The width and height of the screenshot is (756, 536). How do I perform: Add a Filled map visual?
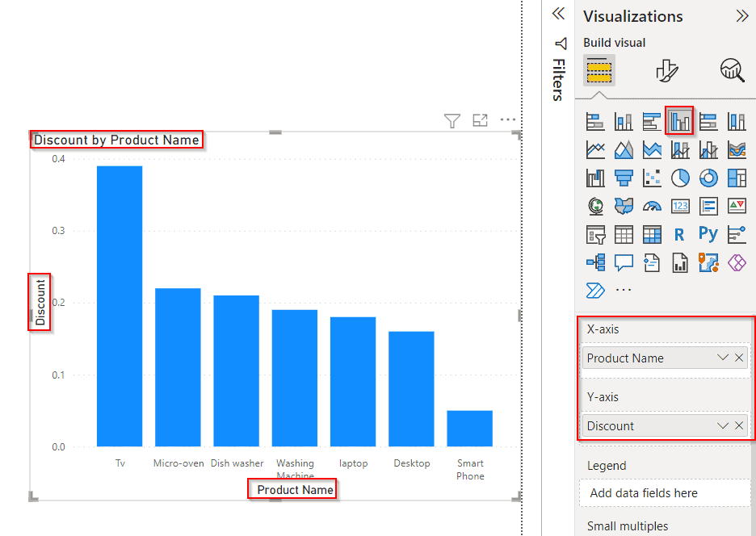tap(624, 207)
